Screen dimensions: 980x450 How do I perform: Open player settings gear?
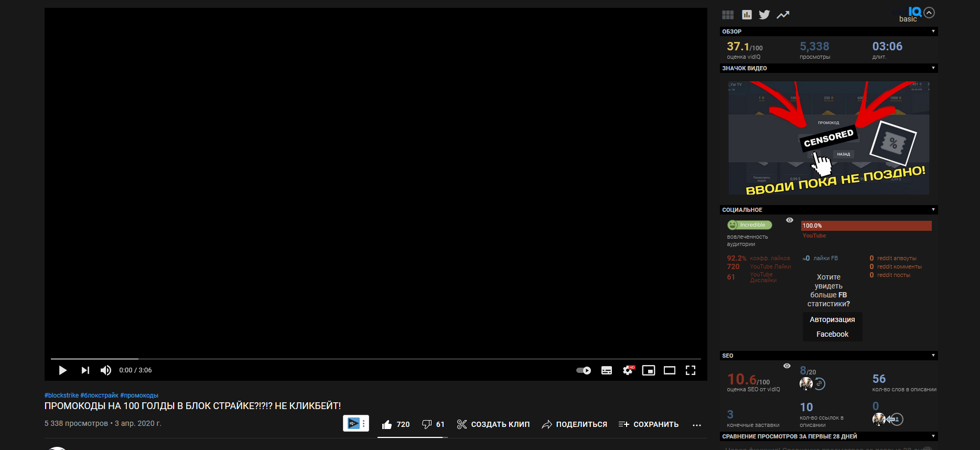[x=628, y=370]
